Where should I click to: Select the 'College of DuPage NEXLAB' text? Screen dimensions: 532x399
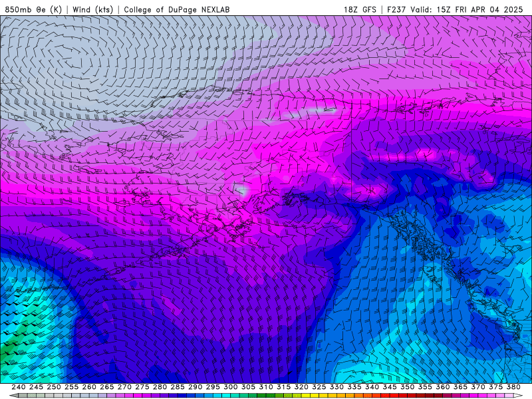177,9
